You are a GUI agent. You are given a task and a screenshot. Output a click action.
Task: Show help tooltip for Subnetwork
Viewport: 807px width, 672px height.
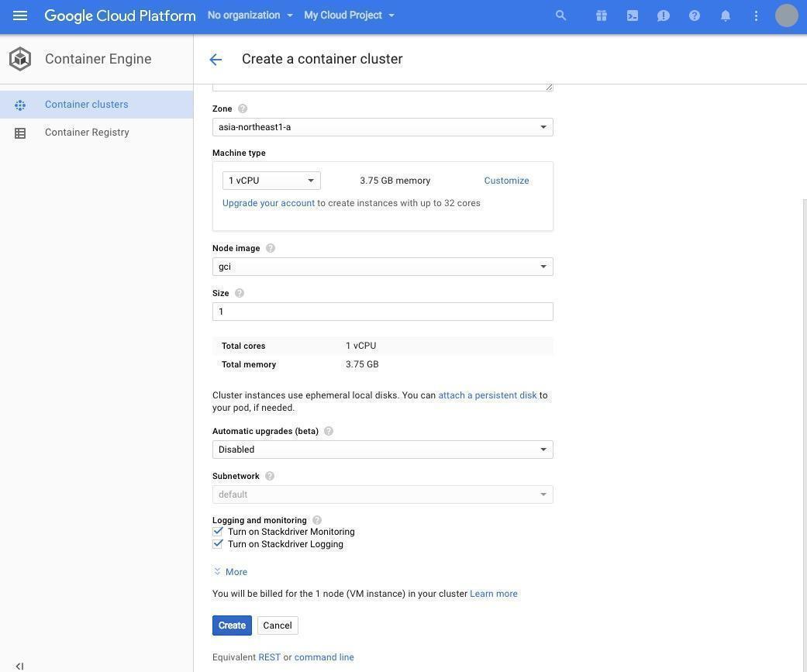point(270,476)
